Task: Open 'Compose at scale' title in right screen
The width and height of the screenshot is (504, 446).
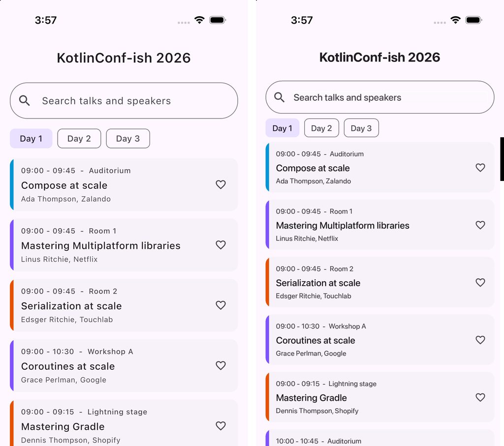Action: coord(313,168)
